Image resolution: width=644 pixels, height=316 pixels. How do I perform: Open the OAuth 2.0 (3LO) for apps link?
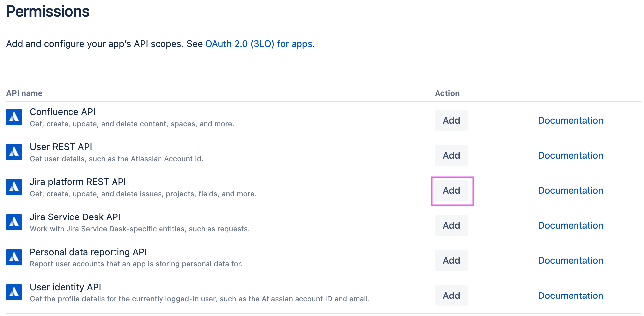259,44
